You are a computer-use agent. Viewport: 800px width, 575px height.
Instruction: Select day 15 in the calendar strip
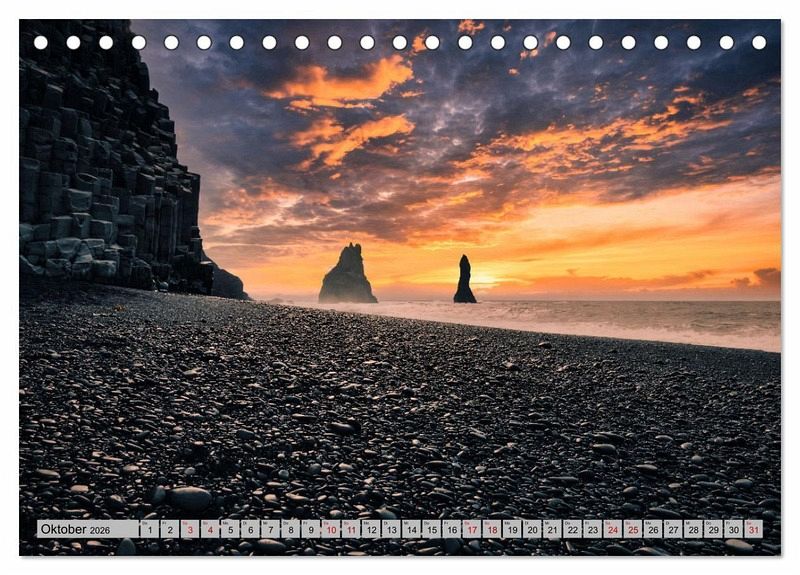coord(432,529)
